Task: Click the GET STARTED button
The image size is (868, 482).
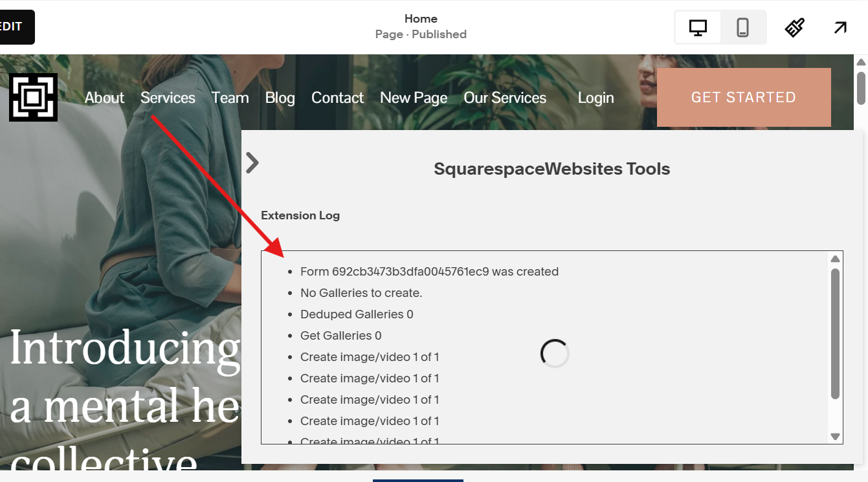Action: [x=743, y=97]
